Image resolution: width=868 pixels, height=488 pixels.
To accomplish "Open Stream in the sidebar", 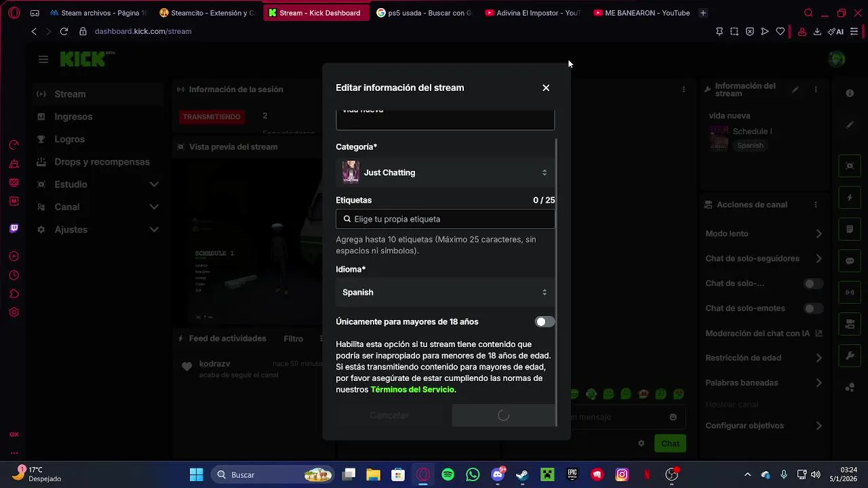I will (98, 94).
